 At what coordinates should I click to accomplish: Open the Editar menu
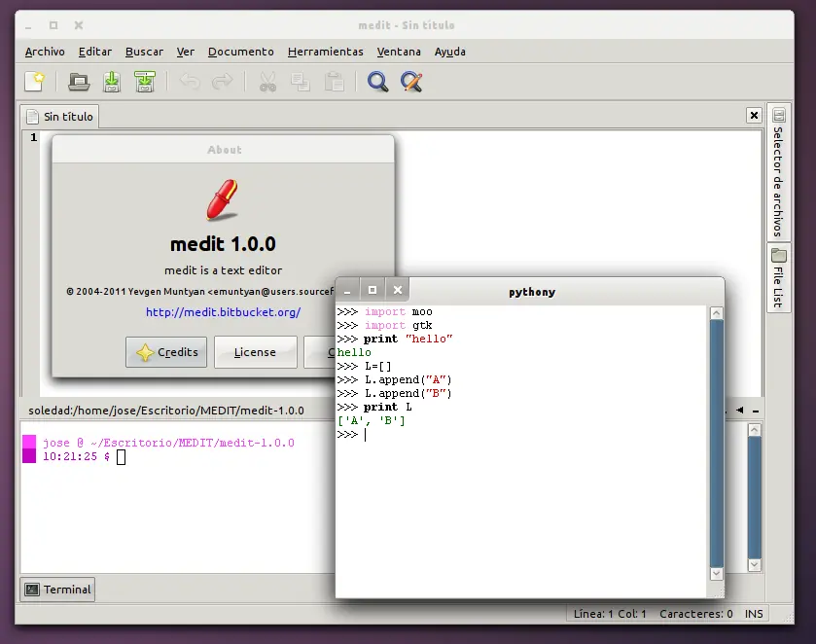point(94,52)
